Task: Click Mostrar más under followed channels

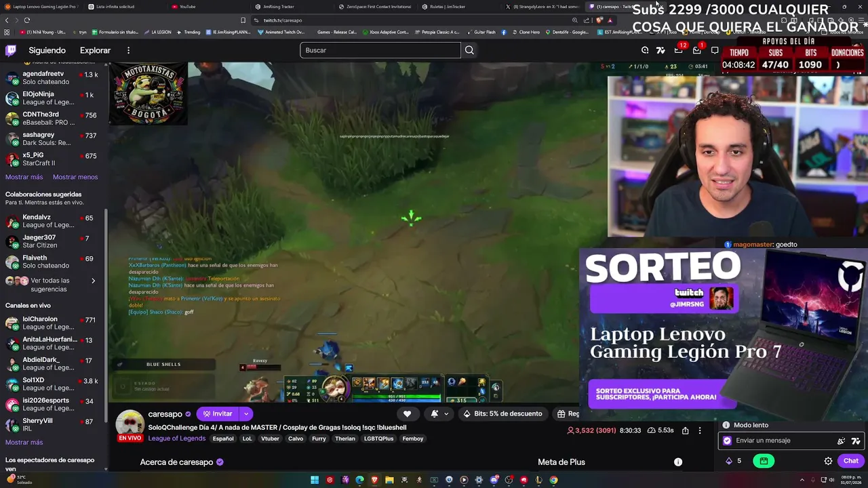Action: tap(24, 177)
